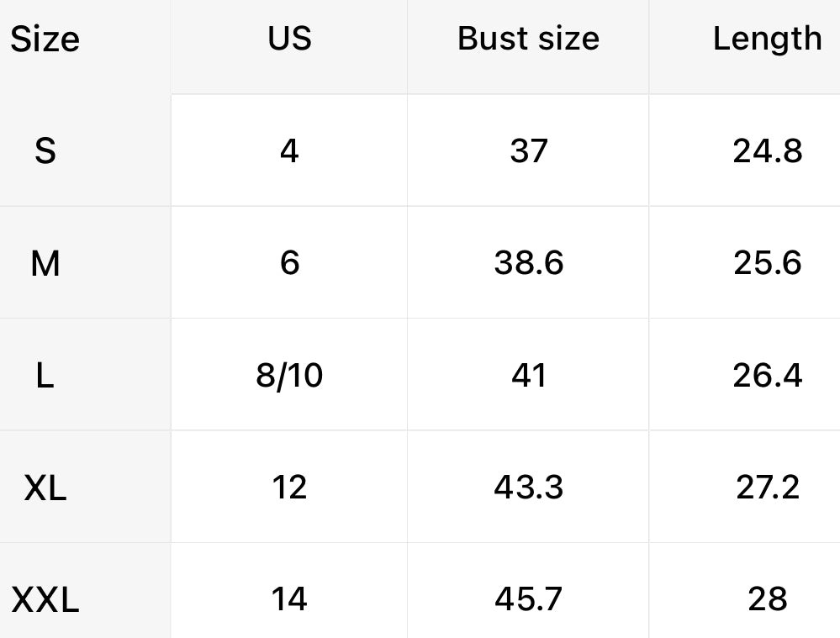840x638 pixels.
Task: Click the Length column header
Action: (767, 39)
